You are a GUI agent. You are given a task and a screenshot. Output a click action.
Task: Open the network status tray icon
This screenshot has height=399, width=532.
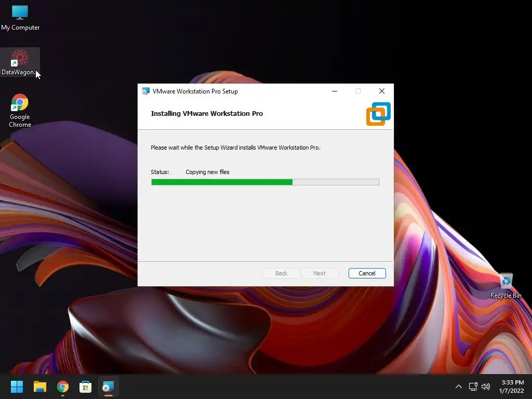pyautogui.click(x=473, y=387)
